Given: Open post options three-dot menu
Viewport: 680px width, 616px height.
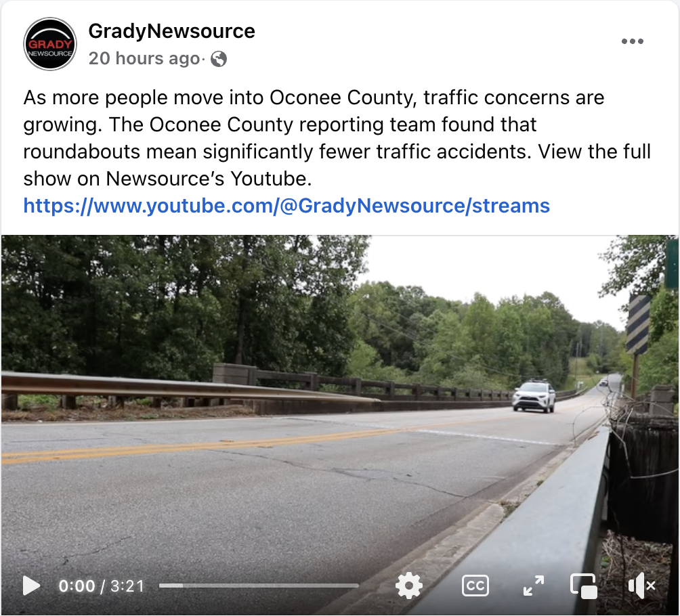Looking at the screenshot, I should click(633, 41).
